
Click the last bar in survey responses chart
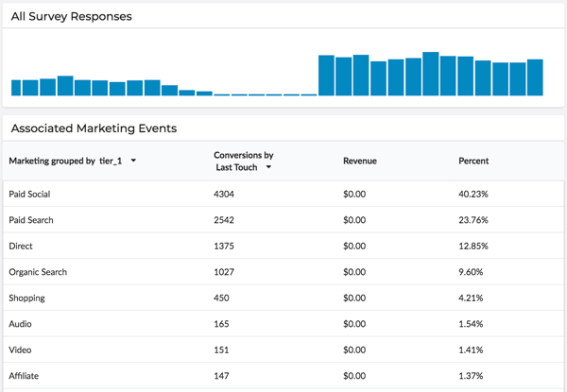tap(535, 77)
